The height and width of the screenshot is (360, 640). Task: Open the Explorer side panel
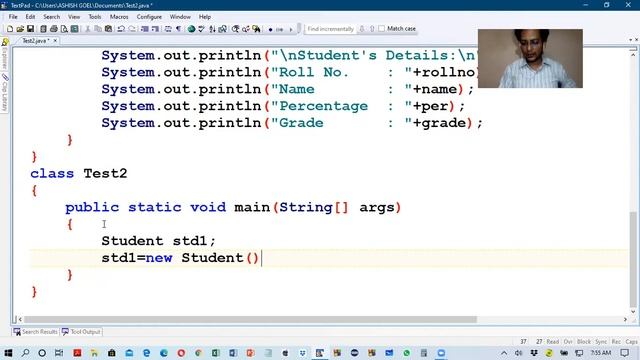coord(4,54)
